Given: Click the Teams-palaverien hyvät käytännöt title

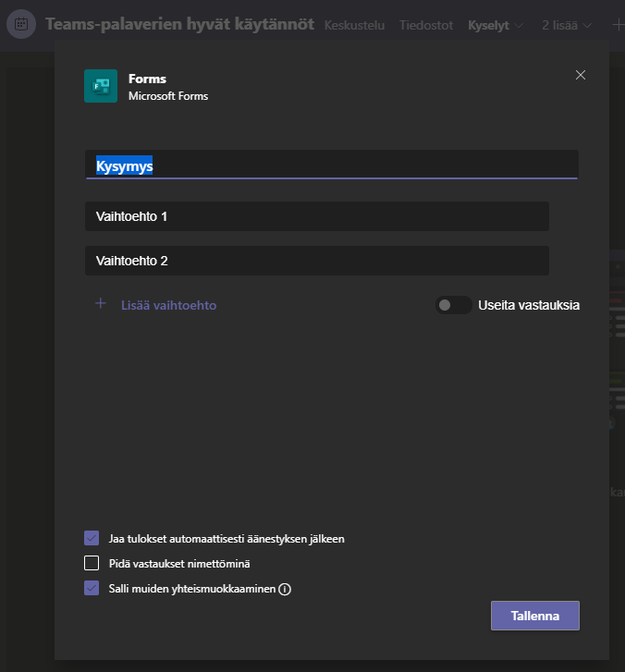Looking at the screenshot, I should 179,24.
